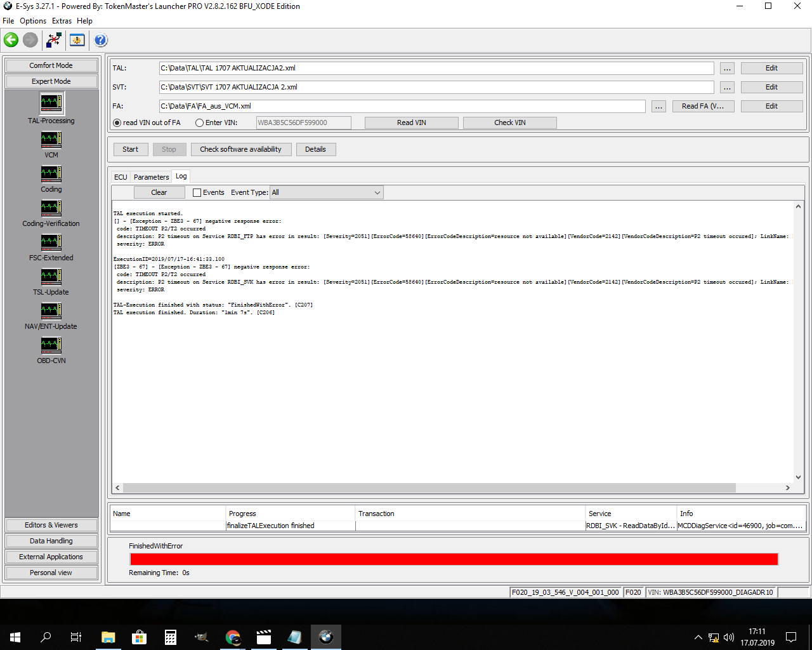Click the Read VIN button
The image size is (812, 650).
[x=412, y=123]
